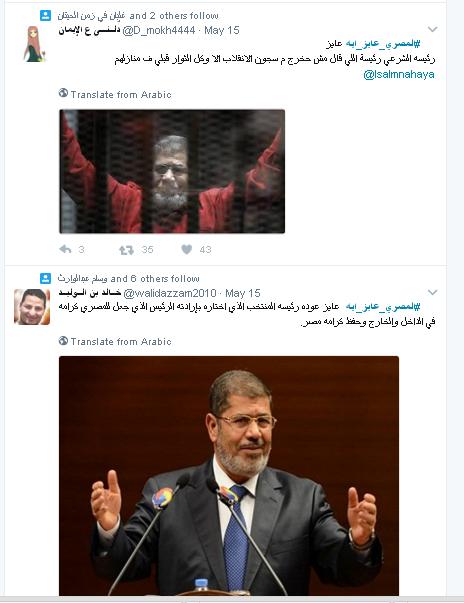Open the red prison-cage photo thumbnail

coord(172,172)
